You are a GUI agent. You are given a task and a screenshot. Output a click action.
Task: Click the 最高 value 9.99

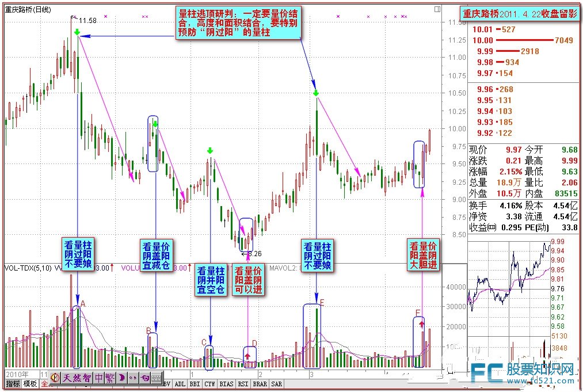(x=569, y=161)
